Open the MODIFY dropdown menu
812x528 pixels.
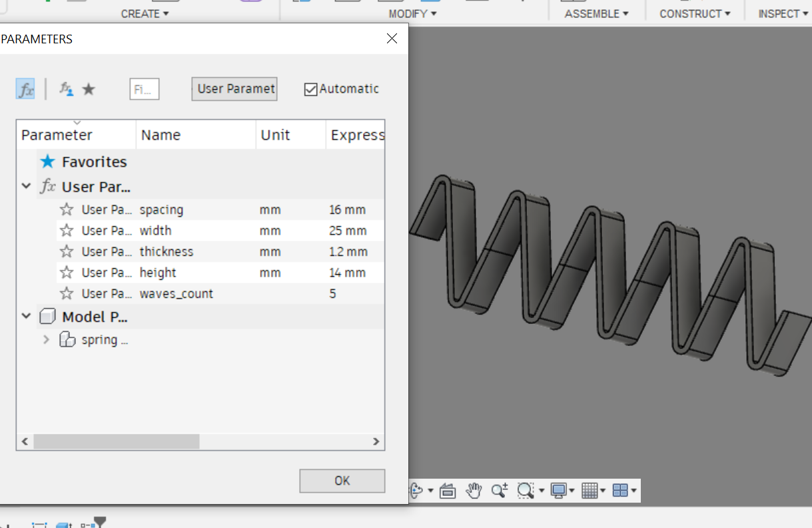(x=412, y=13)
